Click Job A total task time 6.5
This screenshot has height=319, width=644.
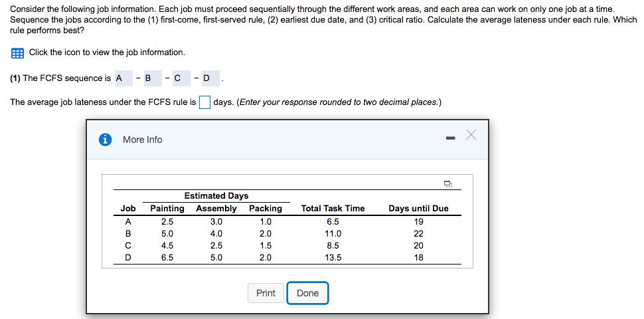pos(333,222)
